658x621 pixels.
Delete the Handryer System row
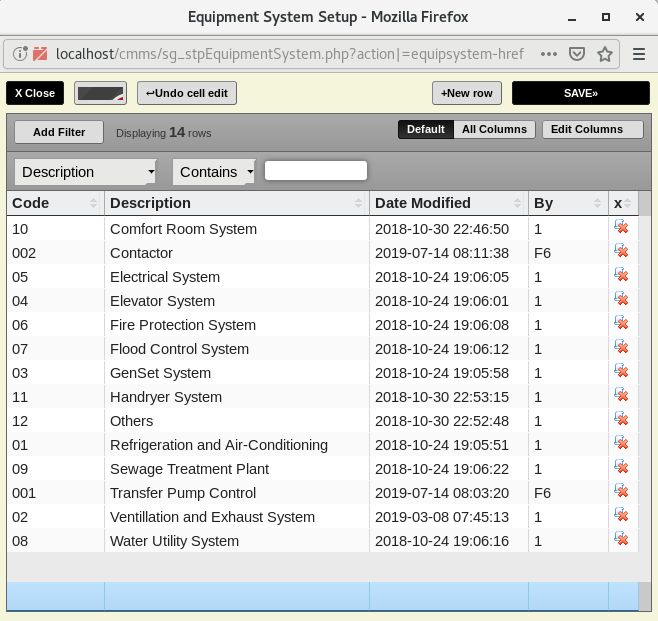point(621,394)
